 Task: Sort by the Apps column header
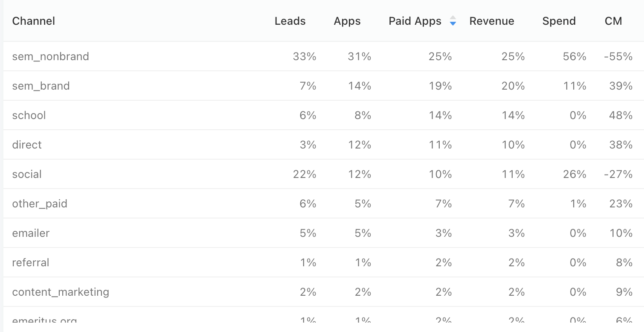[347, 21]
